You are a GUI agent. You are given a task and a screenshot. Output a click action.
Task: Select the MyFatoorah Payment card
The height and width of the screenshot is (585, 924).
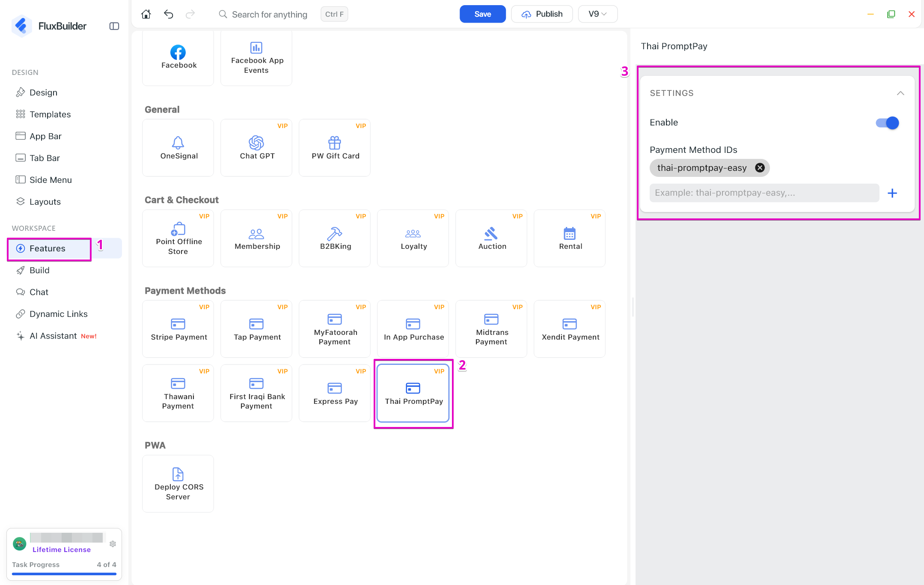click(335, 329)
